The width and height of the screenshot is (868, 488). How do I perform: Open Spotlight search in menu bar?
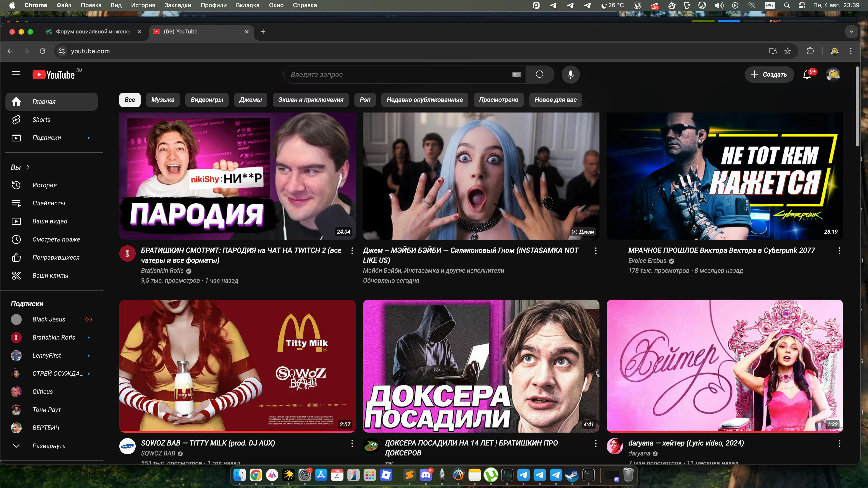(786, 5)
